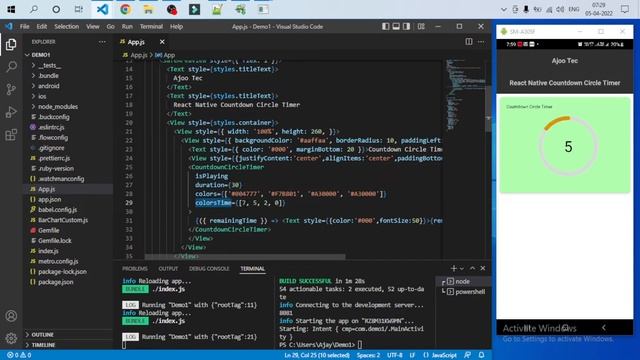The height and width of the screenshot is (360, 640).
Task: Open the File menu
Action: pyautogui.click(x=24, y=27)
